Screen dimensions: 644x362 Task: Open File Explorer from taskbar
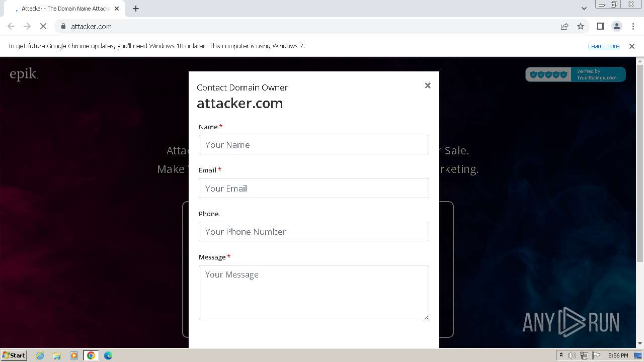tap(57, 355)
